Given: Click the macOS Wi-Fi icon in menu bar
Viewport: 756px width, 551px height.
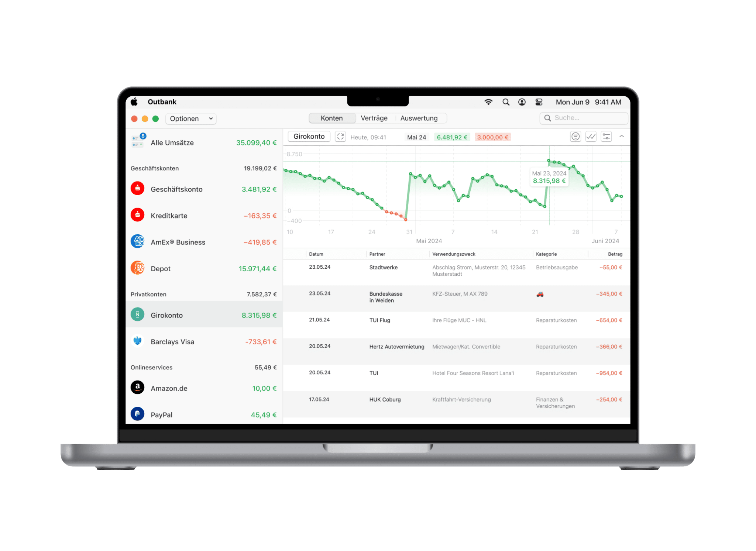Looking at the screenshot, I should pos(488,99).
